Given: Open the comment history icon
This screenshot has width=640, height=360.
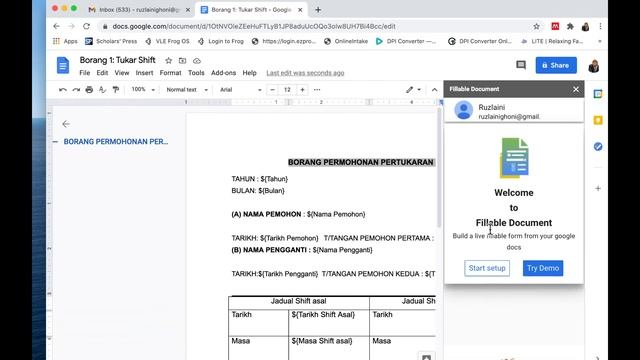Looking at the screenshot, I should pyautogui.click(x=521, y=65).
